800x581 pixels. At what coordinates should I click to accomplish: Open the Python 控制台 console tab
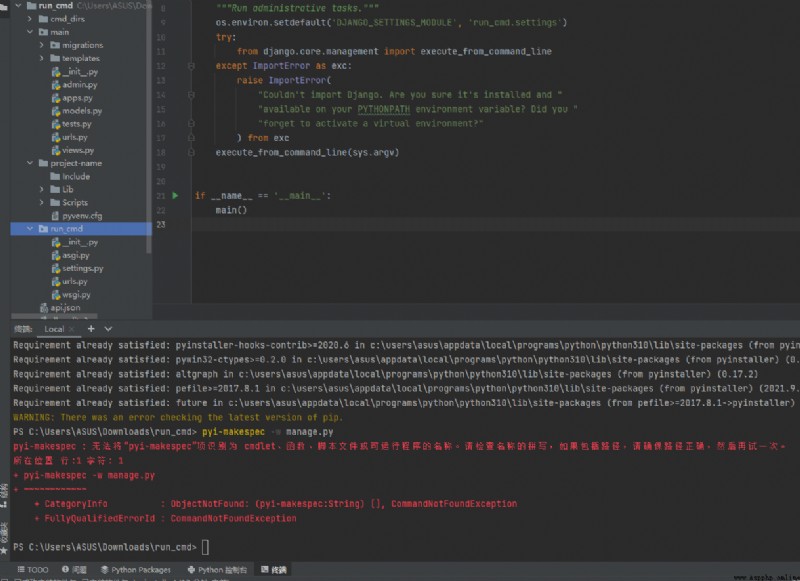click(x=217, y=570)
